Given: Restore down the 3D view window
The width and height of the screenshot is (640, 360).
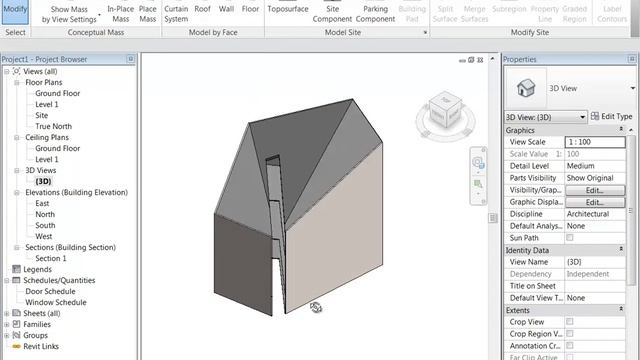Looking at the screenshot, I should 471,60.
